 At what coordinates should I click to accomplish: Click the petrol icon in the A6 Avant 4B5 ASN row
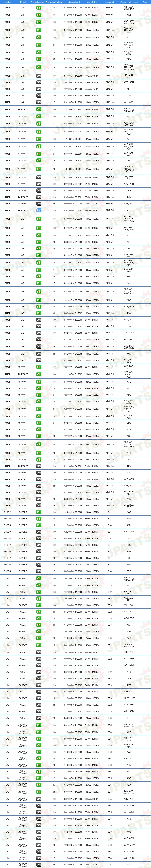[39, 460]
